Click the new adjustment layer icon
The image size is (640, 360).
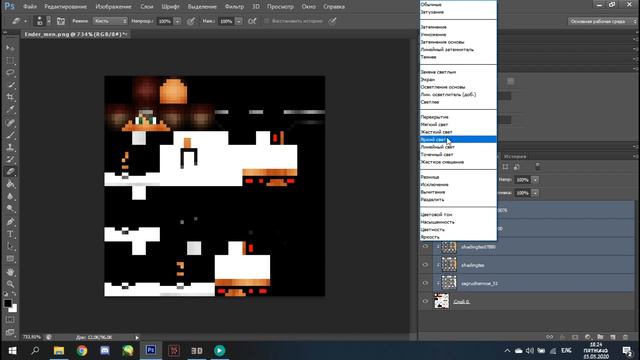point(588,337)
